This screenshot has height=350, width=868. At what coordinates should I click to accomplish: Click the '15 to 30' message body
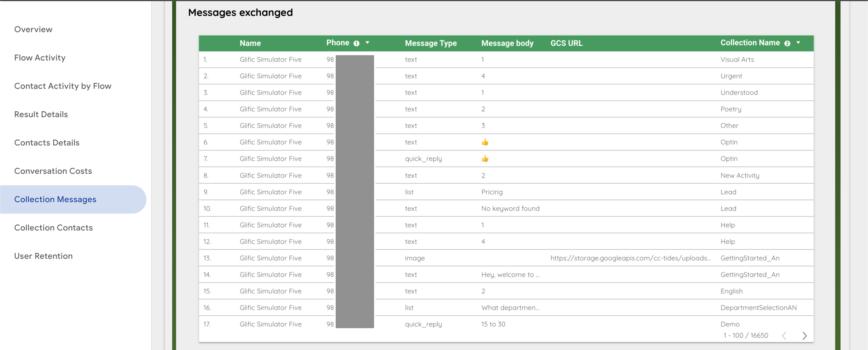click(493, 324)
